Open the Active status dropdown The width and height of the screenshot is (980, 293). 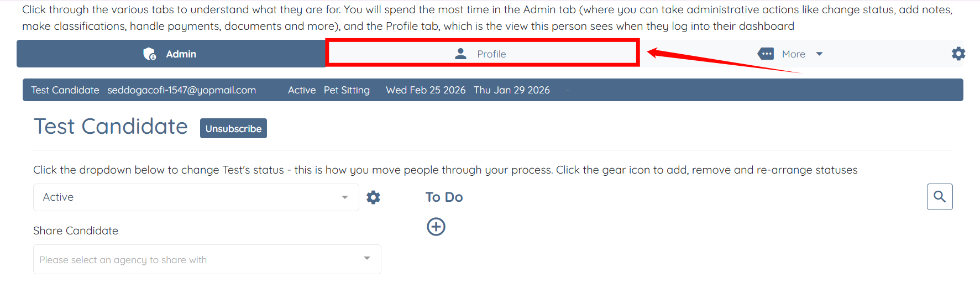pyautogui.click(x=188, y=197)
